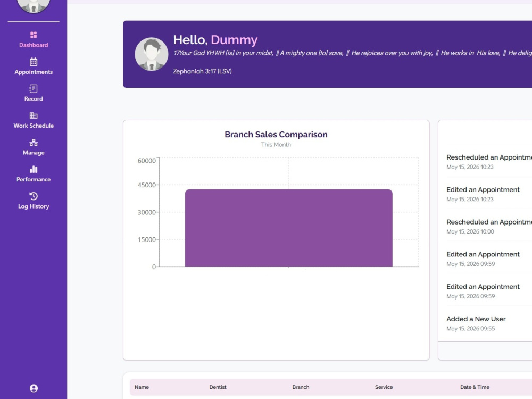Click the Manage hierarchy icon
532x399 pixels.
tap(33, 143)
